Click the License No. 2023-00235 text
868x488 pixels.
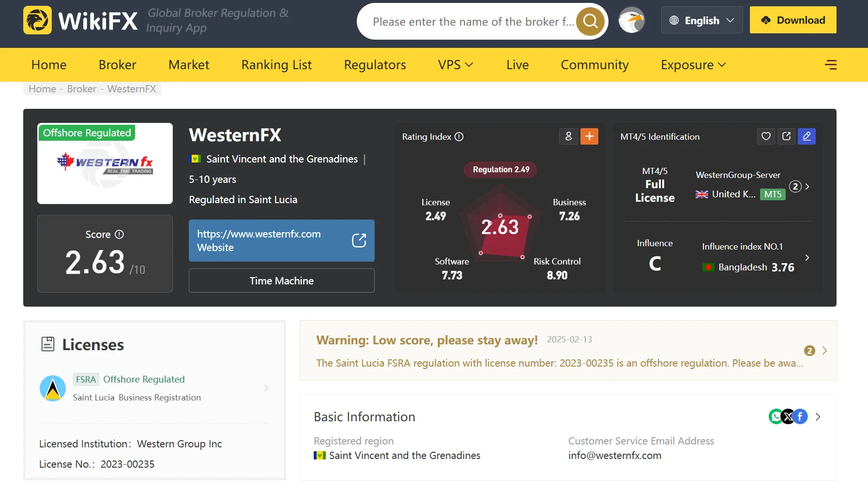(x=97, y=464)
